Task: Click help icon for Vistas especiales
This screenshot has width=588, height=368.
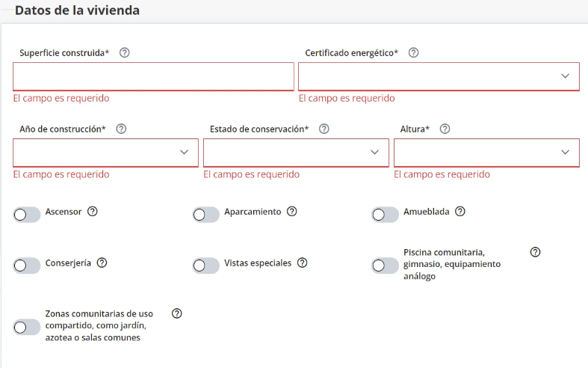Action: (x=303, y=263)
